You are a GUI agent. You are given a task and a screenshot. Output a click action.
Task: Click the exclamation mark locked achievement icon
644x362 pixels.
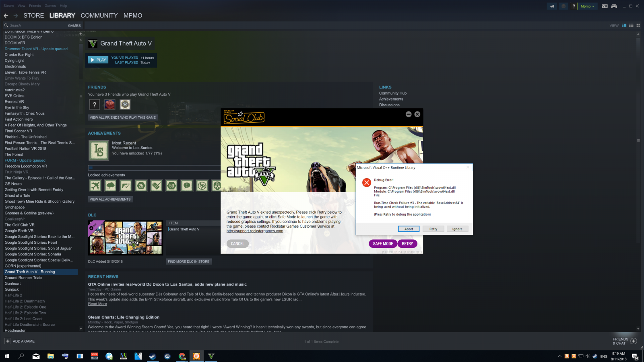tap(187, 186)
